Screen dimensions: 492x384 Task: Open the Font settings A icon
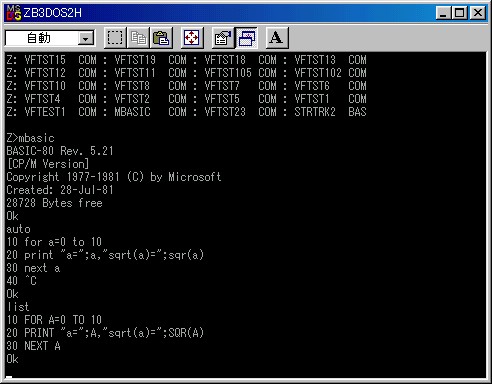click(277, 38)
